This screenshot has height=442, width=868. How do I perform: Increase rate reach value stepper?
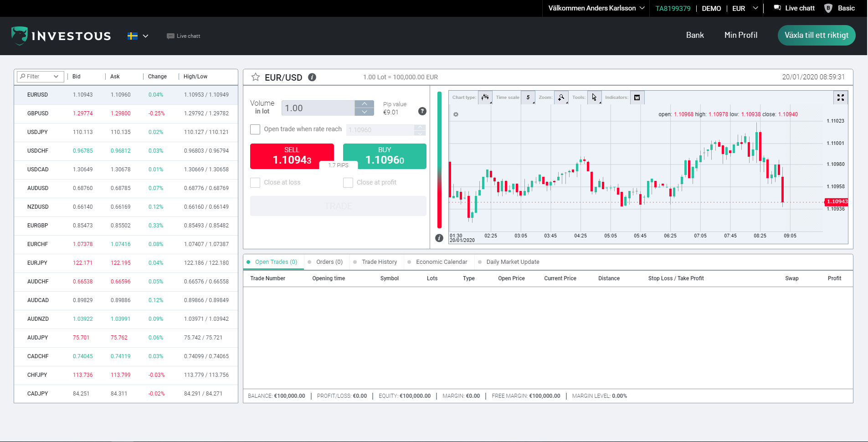(420, 127)
